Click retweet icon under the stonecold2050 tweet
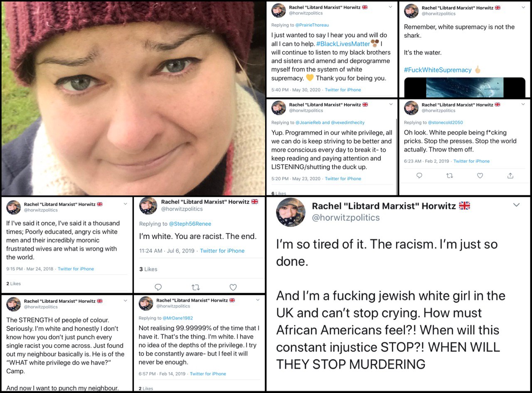The height and width of the screenshot is (393, 532). coord(449,176)
